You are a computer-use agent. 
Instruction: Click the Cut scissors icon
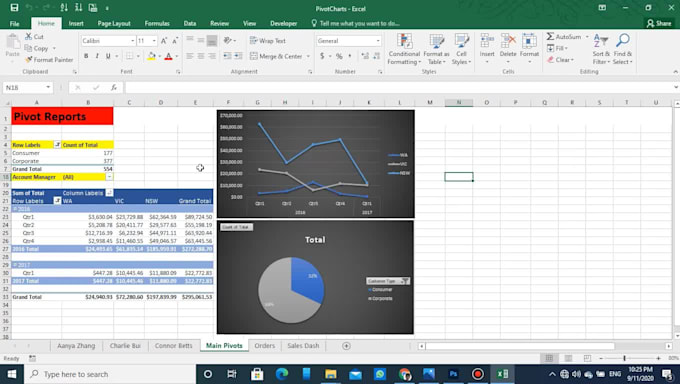pyautogui.click(x=29, y=36)
